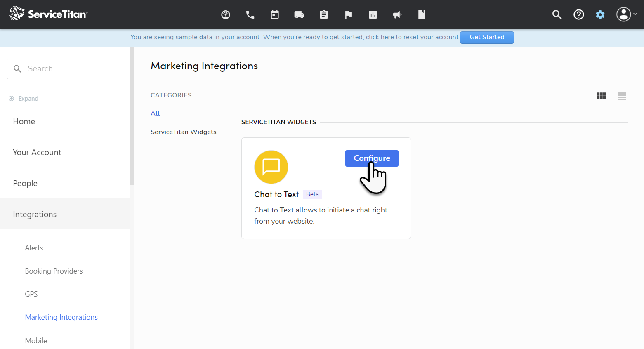This screenshot has height=349, width=644.
Task: Switch to grid view icon
Action: pos(602,96)
